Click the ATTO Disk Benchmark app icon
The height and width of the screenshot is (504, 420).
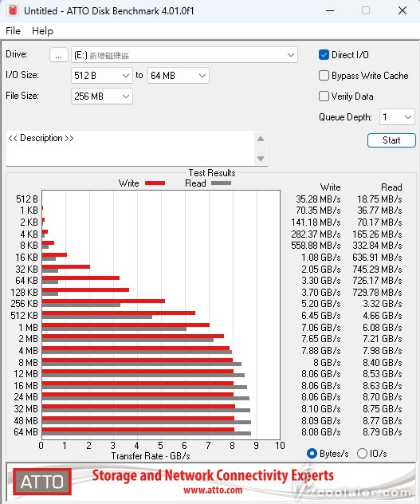13,10
